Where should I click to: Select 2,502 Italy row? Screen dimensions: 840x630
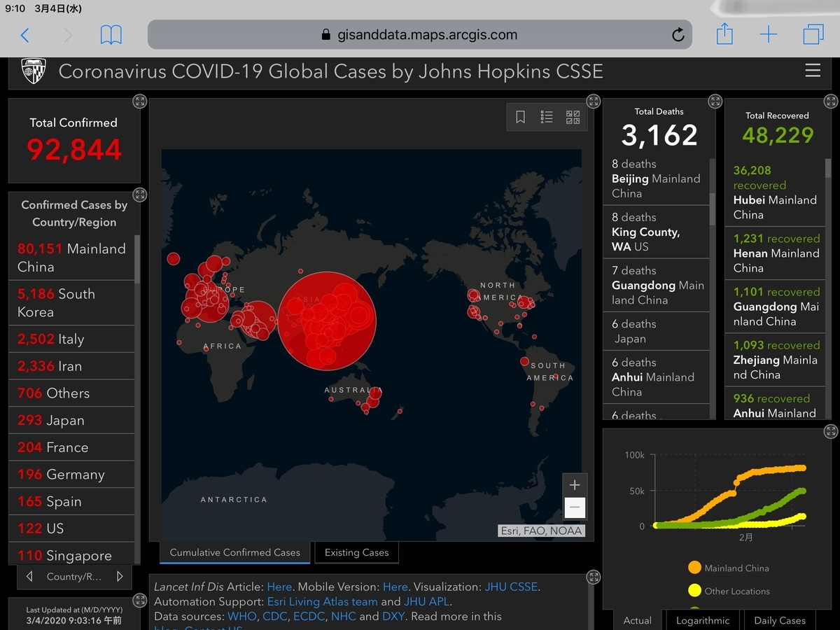(x=71, y=339)
